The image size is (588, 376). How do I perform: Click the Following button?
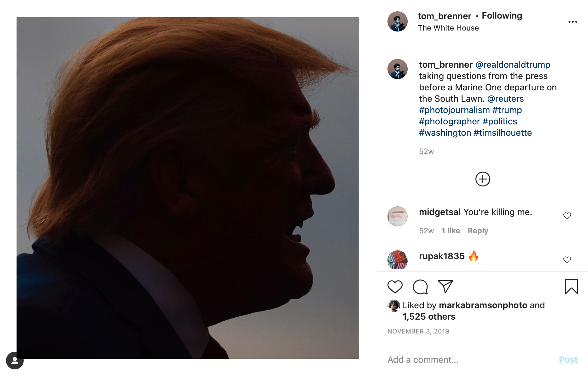[502, 16]
